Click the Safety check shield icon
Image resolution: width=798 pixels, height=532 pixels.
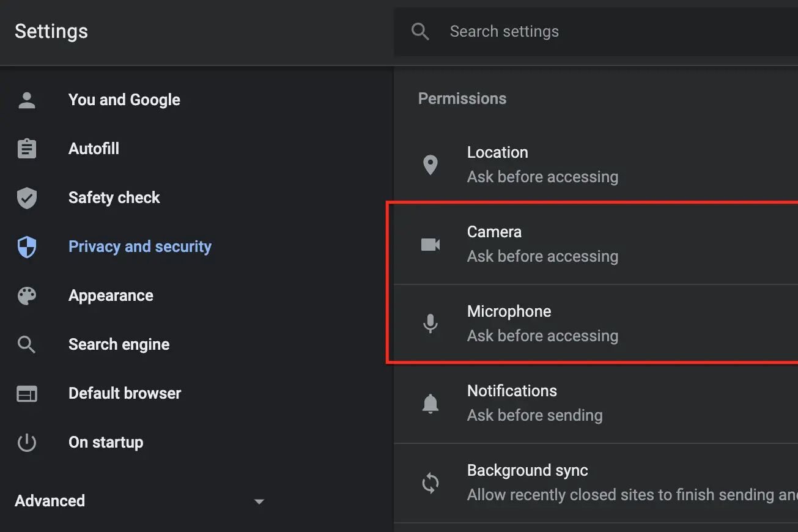(x=26, y=198)
